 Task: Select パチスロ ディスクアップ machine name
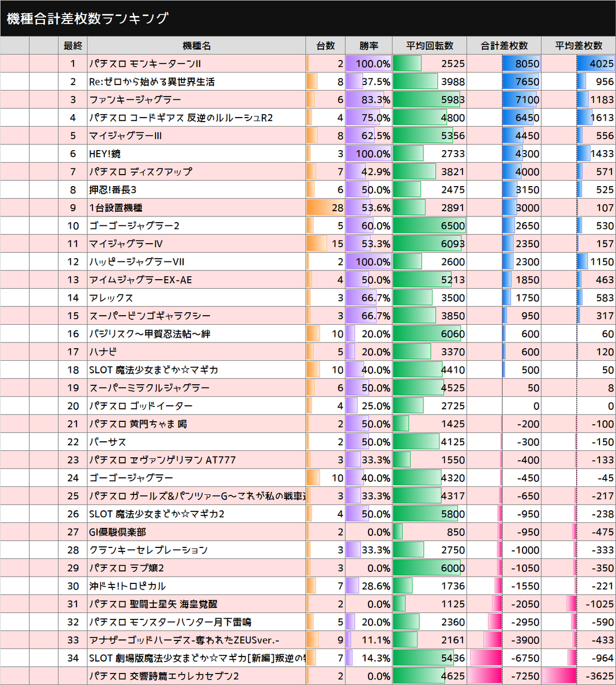click(x=140, y=172)
